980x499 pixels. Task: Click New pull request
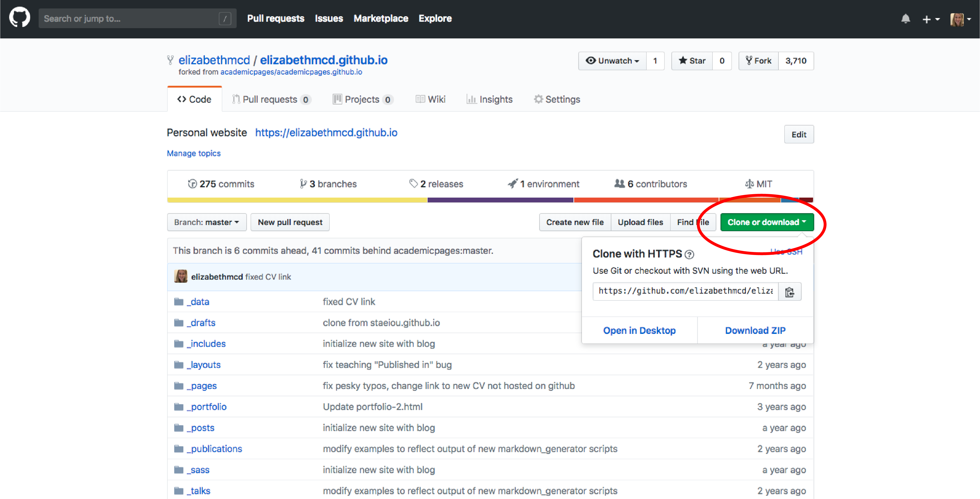[290, 222]
